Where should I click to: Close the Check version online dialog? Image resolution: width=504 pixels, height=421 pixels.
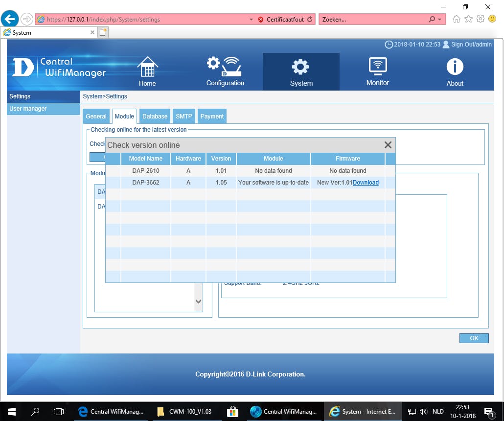pos(388,145)
